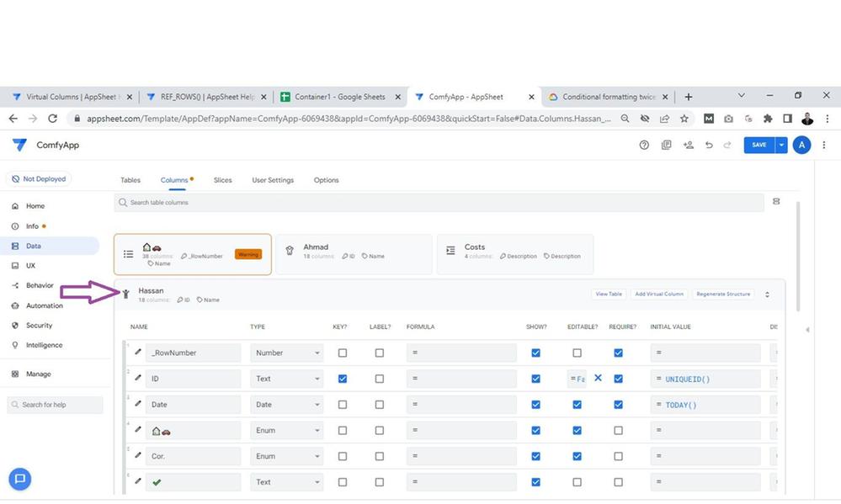Viewport: 841px width, 504px height.
Task: Open the chat support bubble icon
Action: coord(20,479)
